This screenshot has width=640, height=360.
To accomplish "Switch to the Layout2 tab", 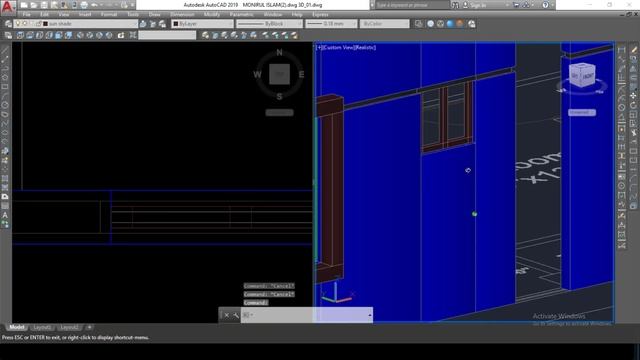I will pos(69,327).
